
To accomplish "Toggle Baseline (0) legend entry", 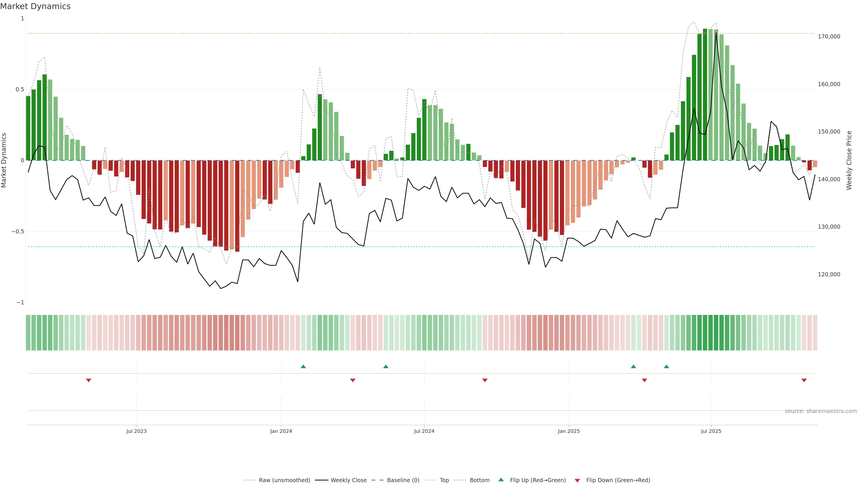I will coord(403,480).
